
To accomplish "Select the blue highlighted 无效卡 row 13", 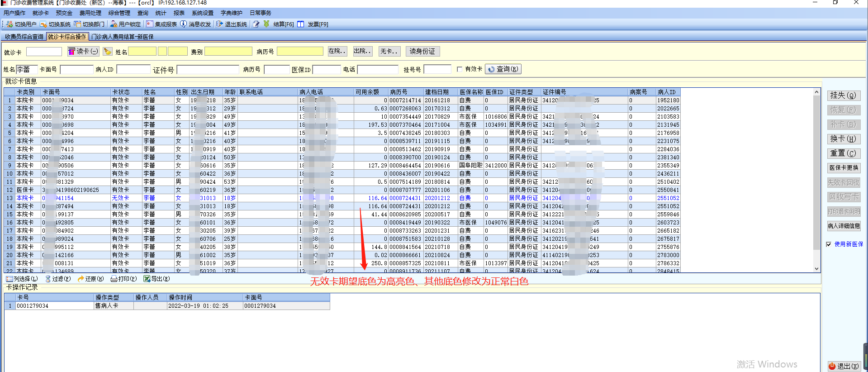I will click(x=120, y=198).
